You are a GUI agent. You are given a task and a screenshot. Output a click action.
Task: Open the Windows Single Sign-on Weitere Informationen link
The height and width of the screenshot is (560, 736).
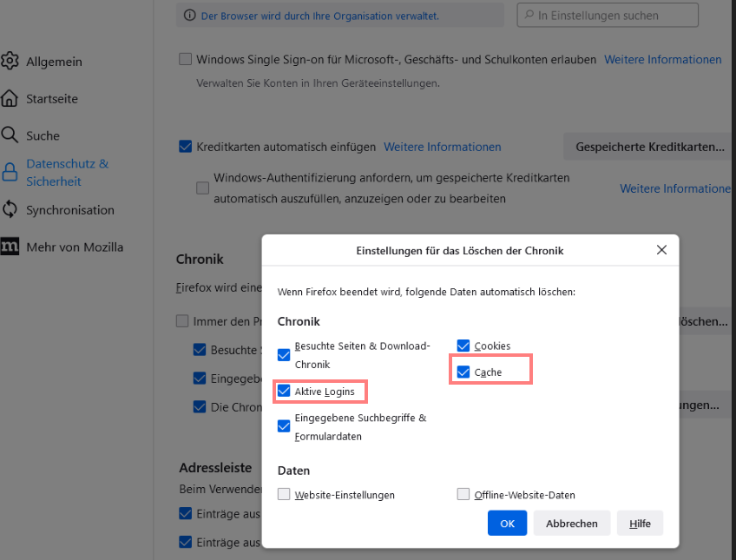point(662,60)
